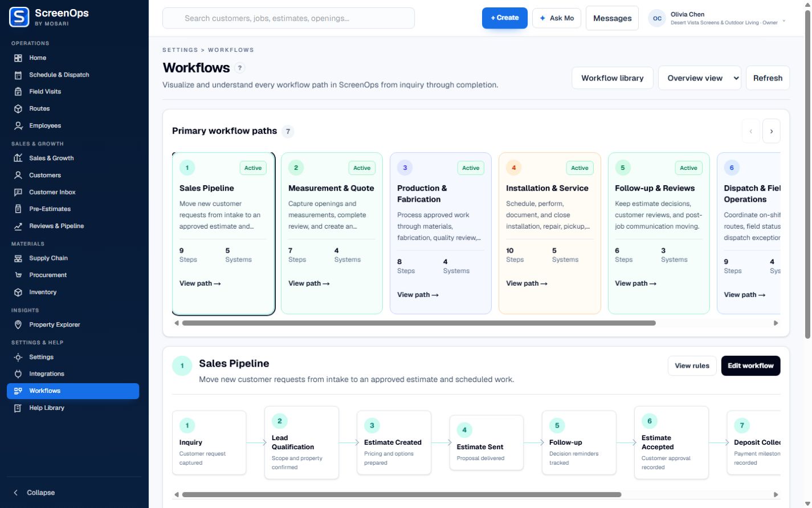The height and width of the screenshot is (508, 812).
Task: Click the page vertical scrollbar
Action: point(807,175)
